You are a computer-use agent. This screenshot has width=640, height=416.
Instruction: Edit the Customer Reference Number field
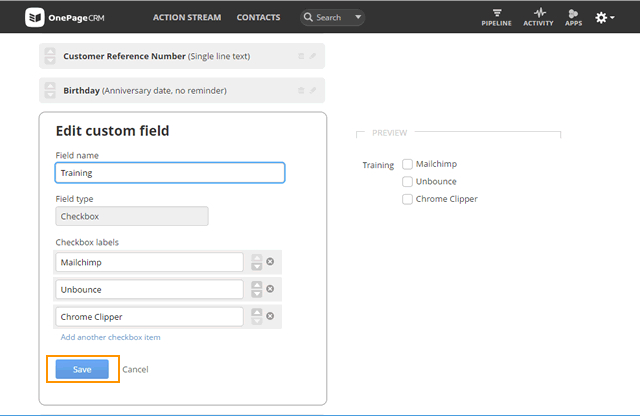[x=313, y=56]
